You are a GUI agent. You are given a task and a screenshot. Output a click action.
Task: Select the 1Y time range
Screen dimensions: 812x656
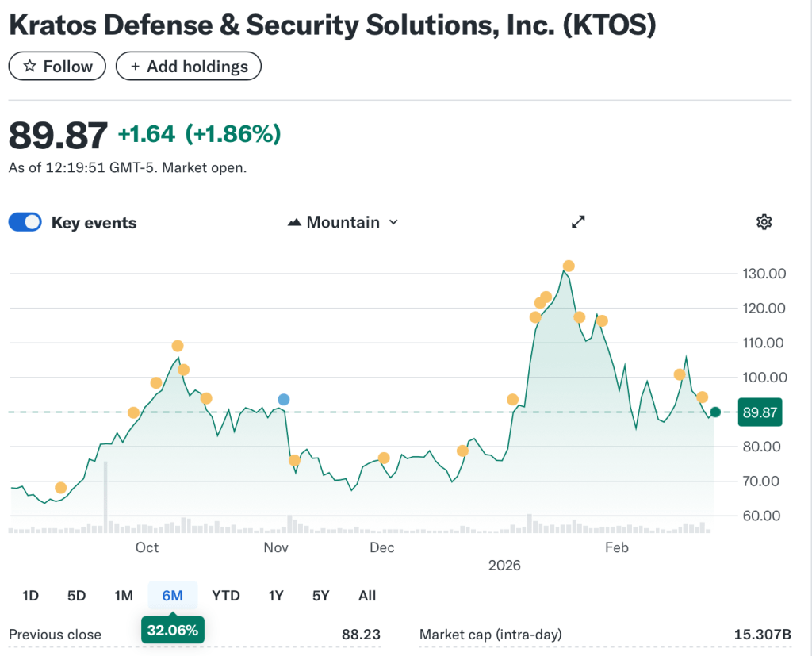[275, 596]
